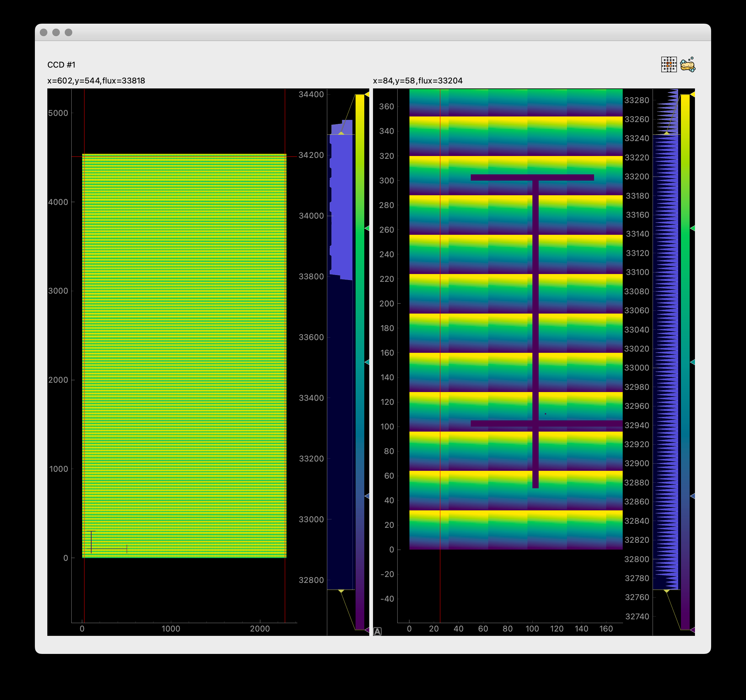The image size is (746, 700).
Task: Click the auto-range 'A' button in right plot
Action: 377,631
